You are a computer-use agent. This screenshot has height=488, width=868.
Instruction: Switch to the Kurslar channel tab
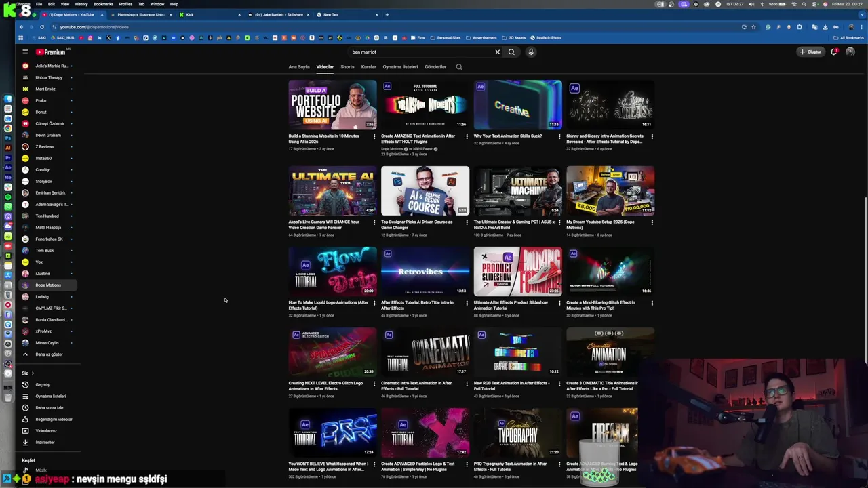369,67
